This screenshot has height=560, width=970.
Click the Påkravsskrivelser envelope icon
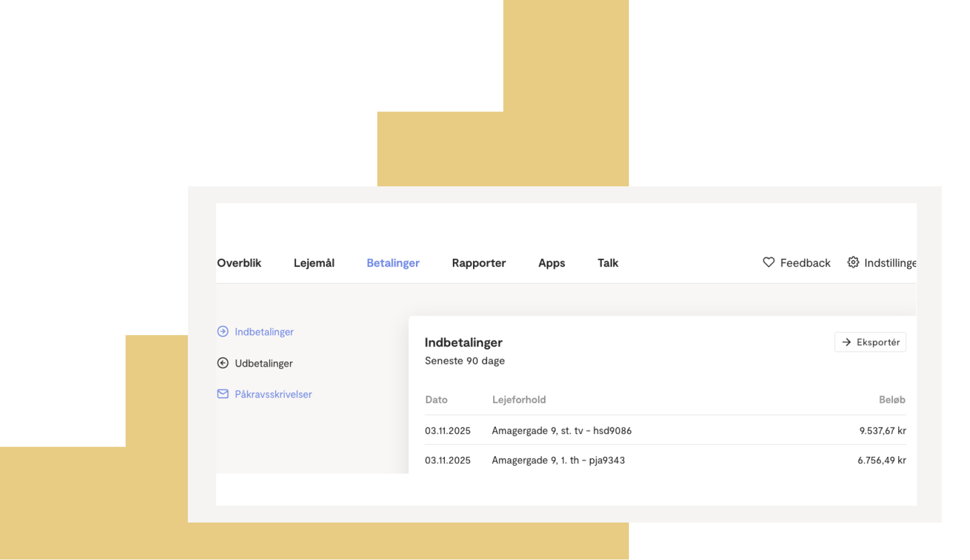(223, 394)
